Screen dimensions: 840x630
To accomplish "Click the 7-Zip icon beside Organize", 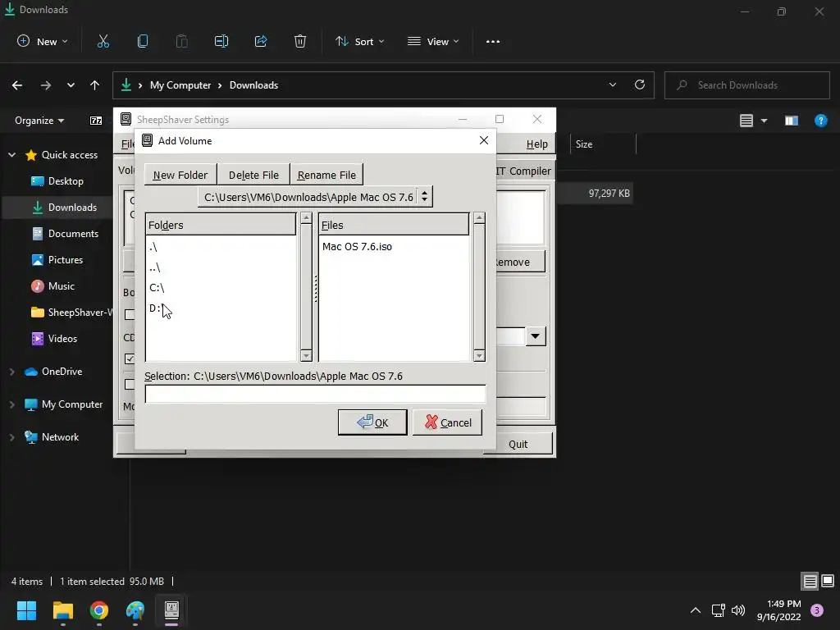I will point(96,121).
